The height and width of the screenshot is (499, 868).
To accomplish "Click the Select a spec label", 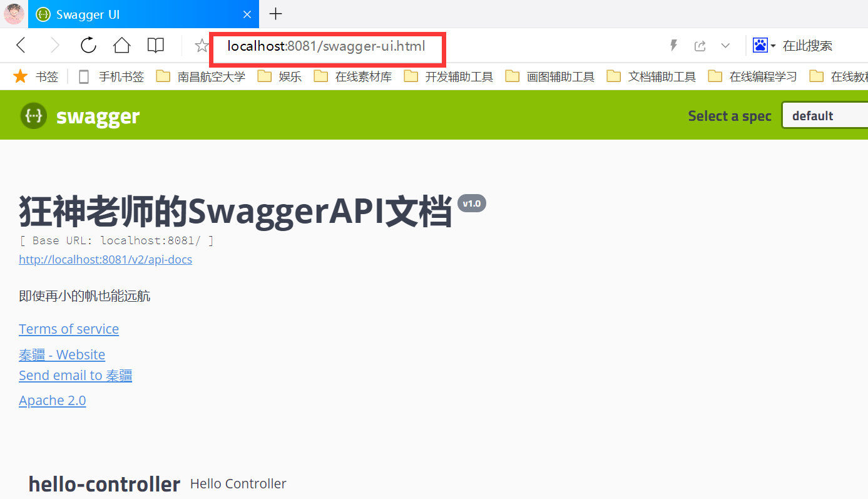I will click(730, 116).
